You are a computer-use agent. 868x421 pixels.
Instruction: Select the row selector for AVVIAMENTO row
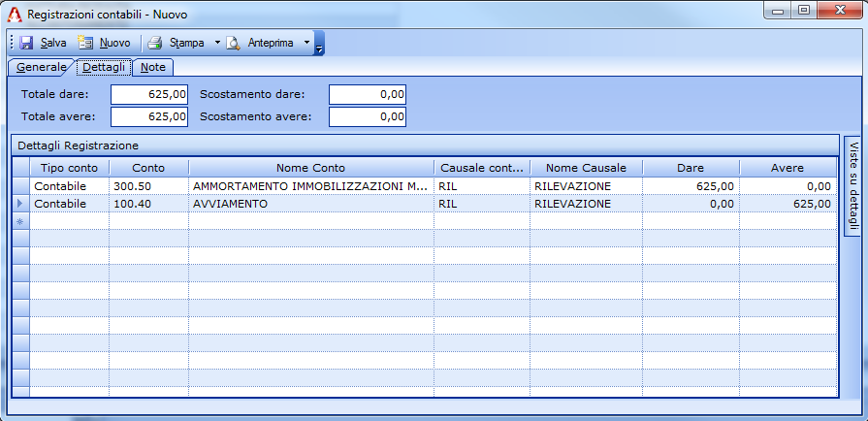(21, 205)
